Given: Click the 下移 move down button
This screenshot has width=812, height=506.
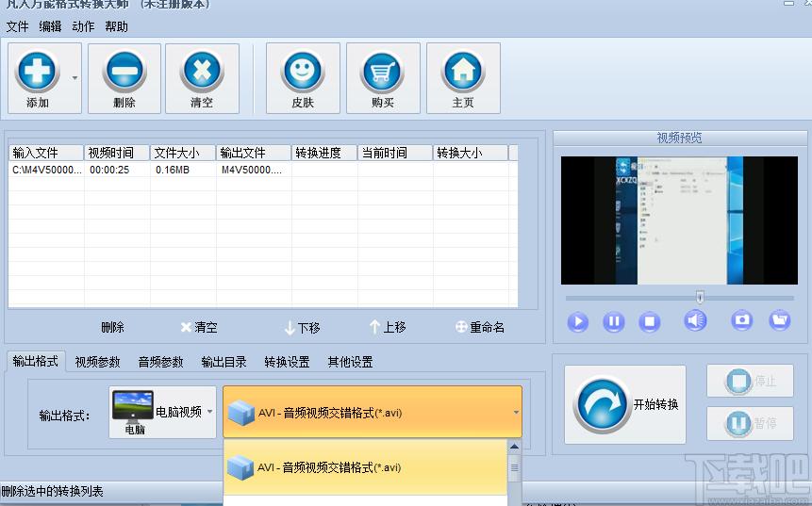Looking at the screenshot, I should (303, 328).
